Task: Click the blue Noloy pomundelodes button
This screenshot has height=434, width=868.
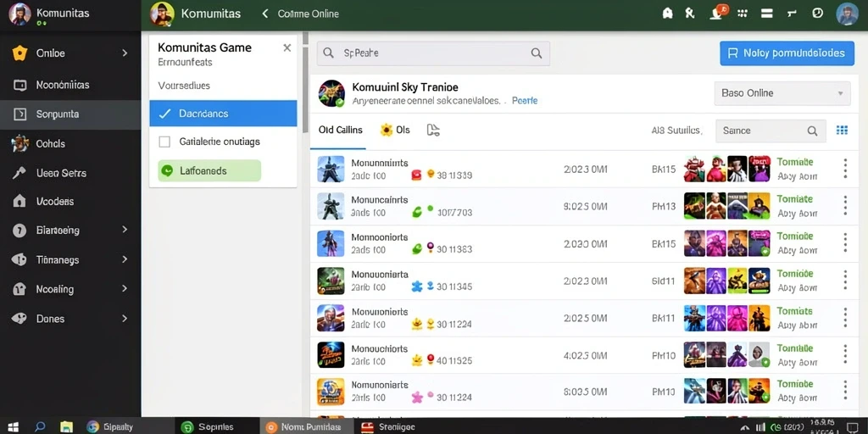Action: [787, 53]
